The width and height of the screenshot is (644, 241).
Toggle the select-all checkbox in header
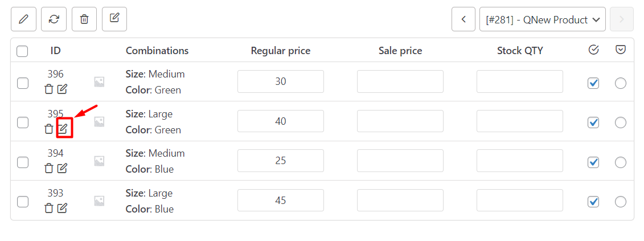(22, 51)
